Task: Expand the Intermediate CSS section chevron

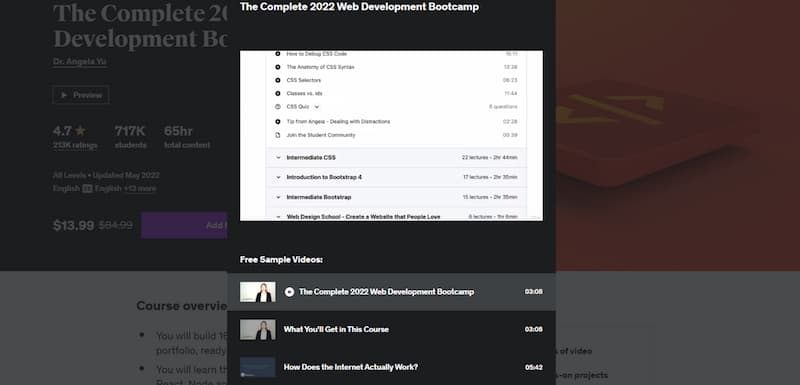Action: pos(278,158)
